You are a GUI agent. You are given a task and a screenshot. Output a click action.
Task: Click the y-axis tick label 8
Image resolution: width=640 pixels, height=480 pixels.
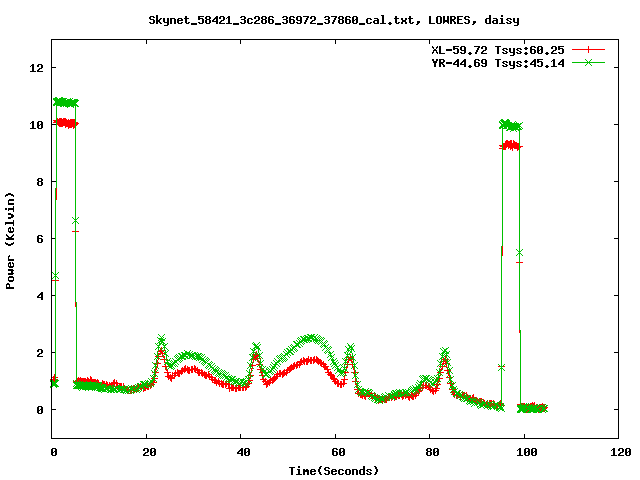pyautogui.click(x=40, y=182)
